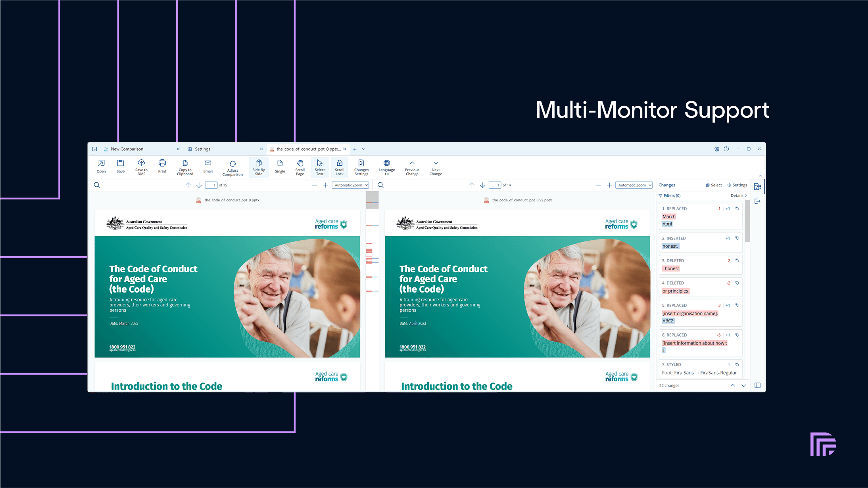
Task: Click tag icon on change 1 REPLACED
Action: click(x=737, y=209)
